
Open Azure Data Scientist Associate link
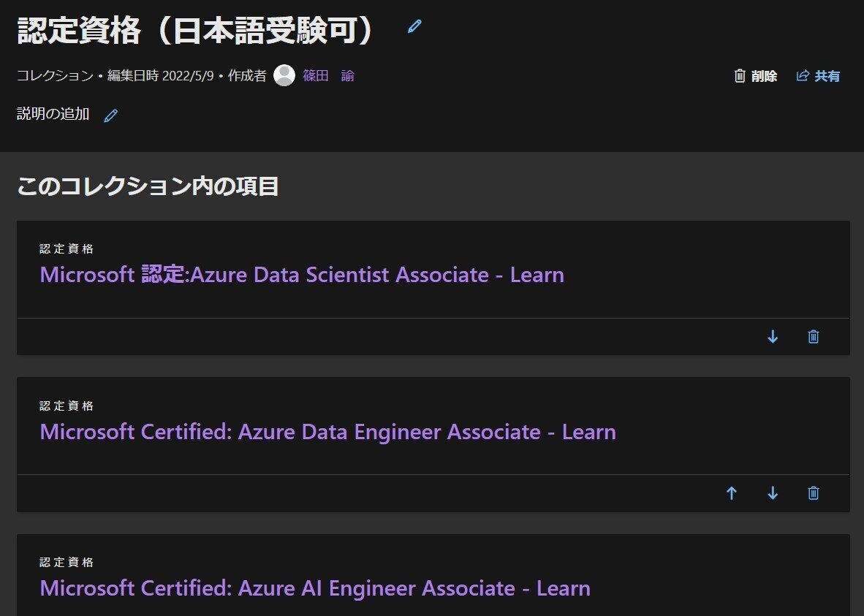pyautogui.click(x=302, y=275)
